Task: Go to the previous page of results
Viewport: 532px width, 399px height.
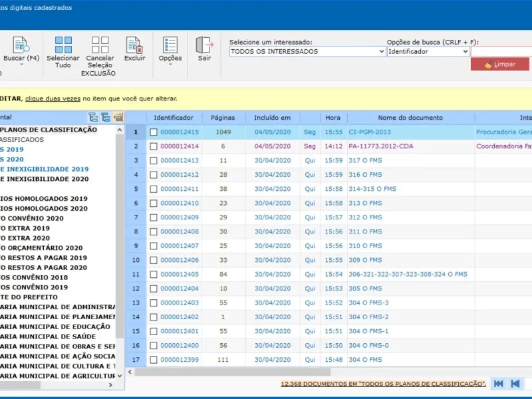Action: pyautogui.click(x=515, y=384)
